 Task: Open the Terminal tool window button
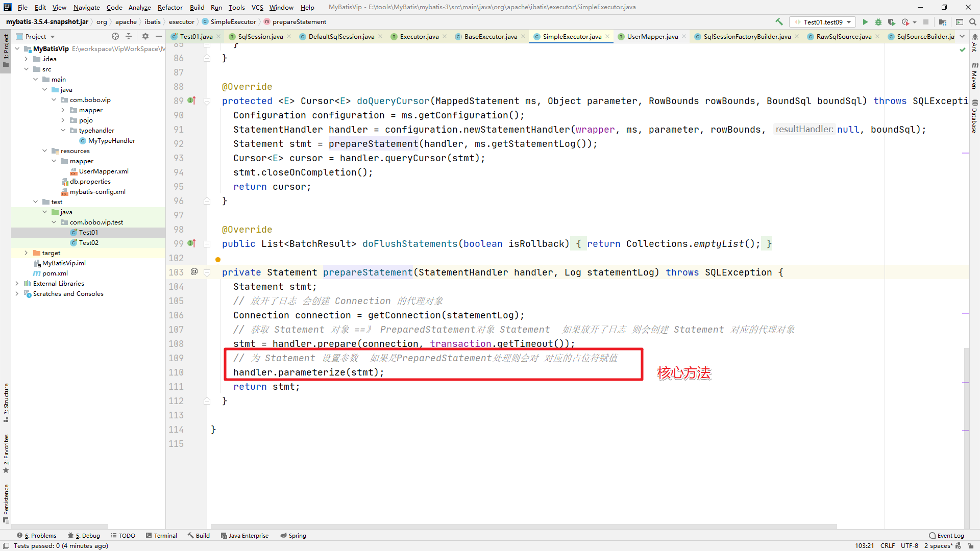point(161,535)
